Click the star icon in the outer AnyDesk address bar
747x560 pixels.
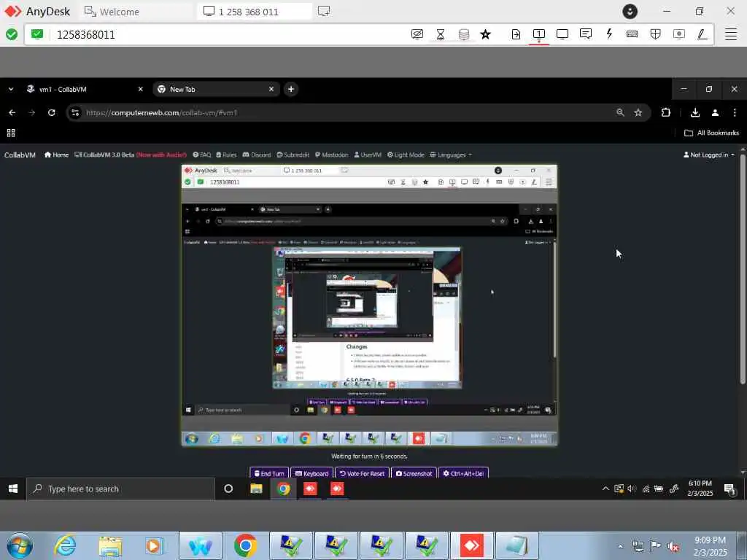485,34
